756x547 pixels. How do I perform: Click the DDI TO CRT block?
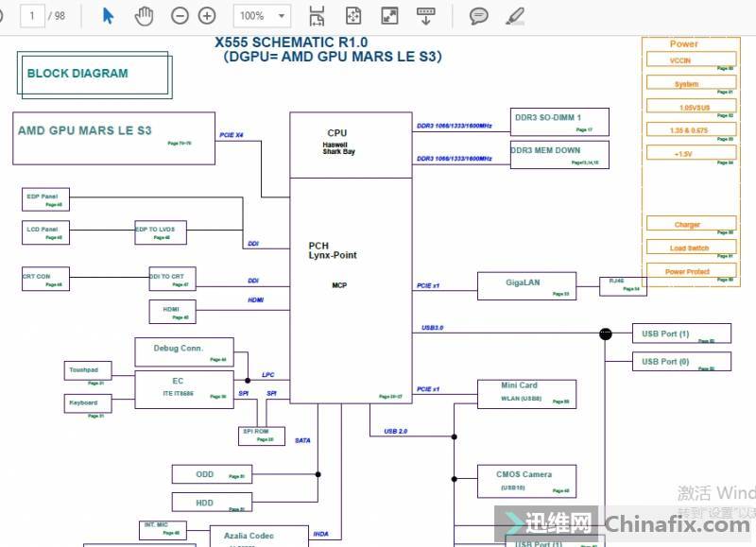[x=172, y=279]
